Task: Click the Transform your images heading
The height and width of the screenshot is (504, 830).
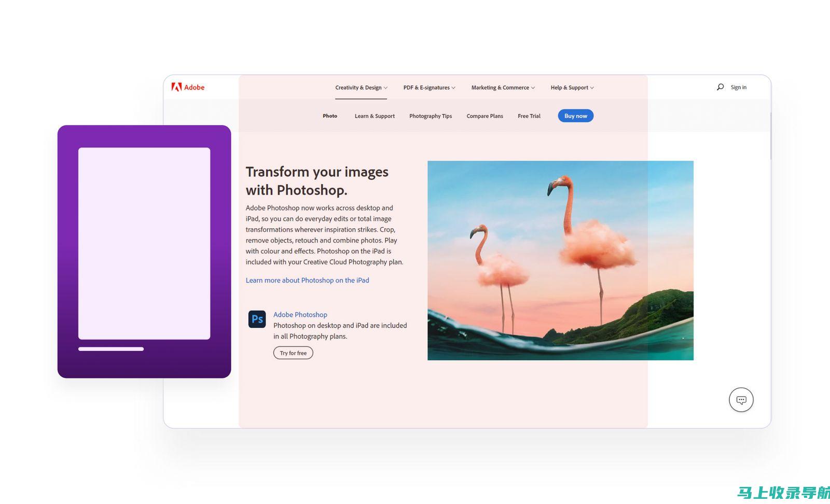Action: pos(317,181)
